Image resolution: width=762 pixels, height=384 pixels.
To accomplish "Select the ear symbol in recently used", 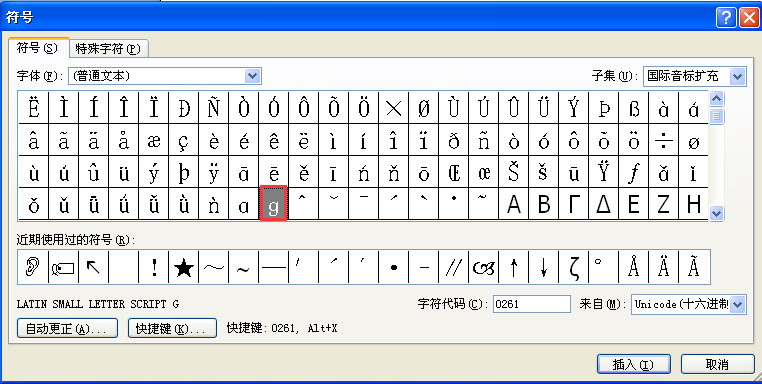I will (33, 267).
